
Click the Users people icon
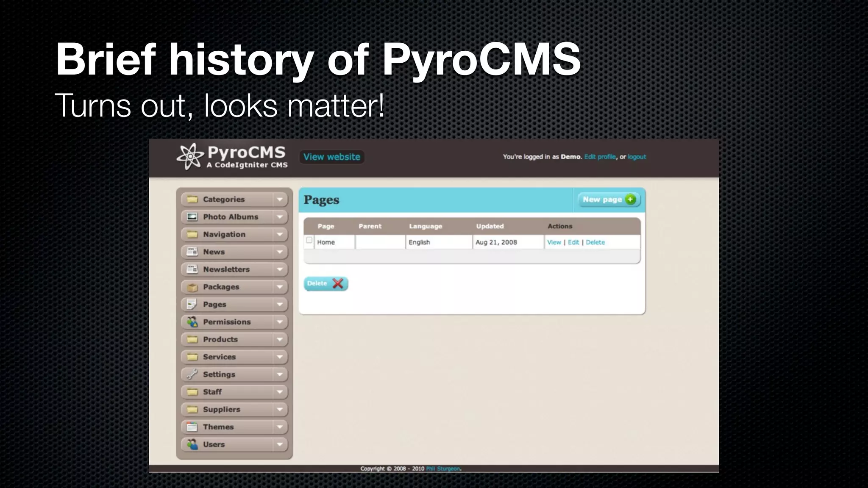(192, 444)
